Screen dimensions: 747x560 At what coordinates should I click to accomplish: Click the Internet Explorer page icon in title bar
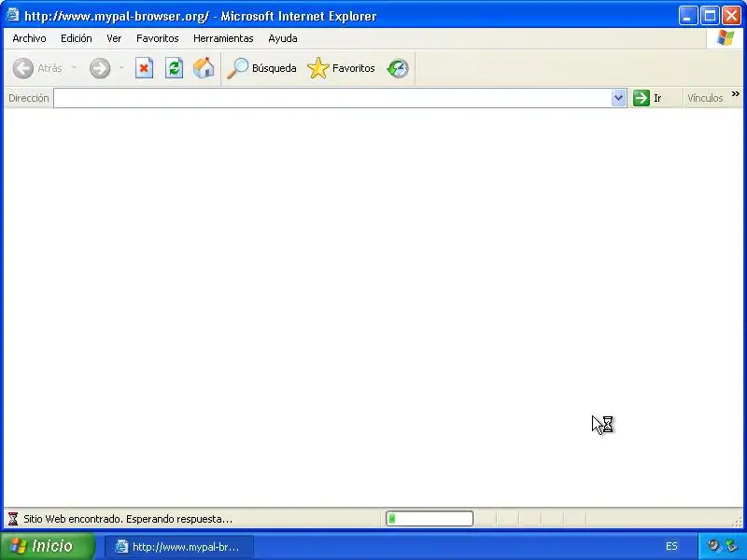12,15
